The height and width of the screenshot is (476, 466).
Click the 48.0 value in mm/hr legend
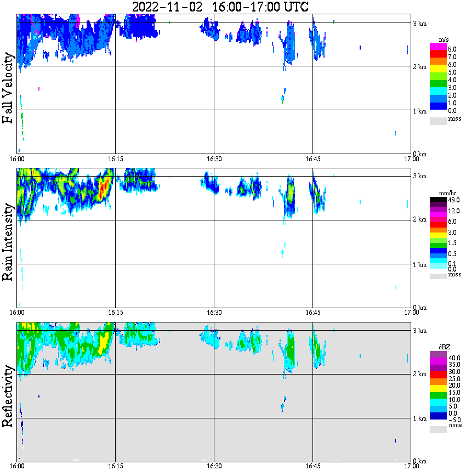tap(453, 200)
